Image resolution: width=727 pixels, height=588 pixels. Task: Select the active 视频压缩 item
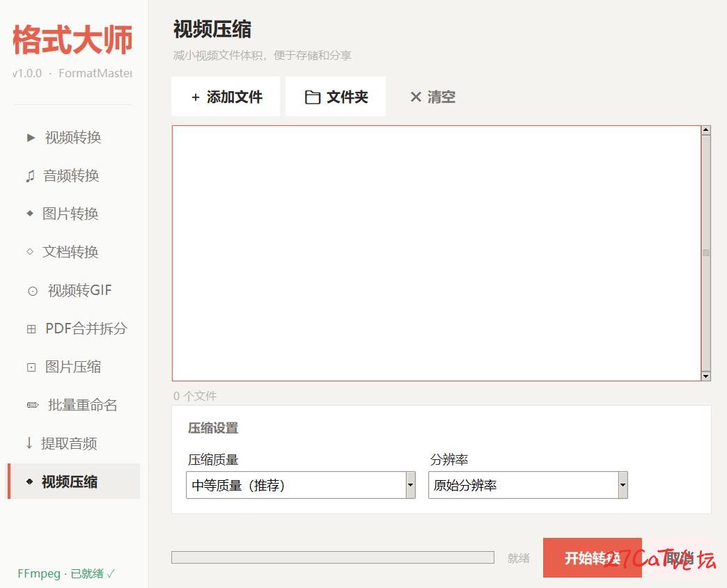point(73,482)
